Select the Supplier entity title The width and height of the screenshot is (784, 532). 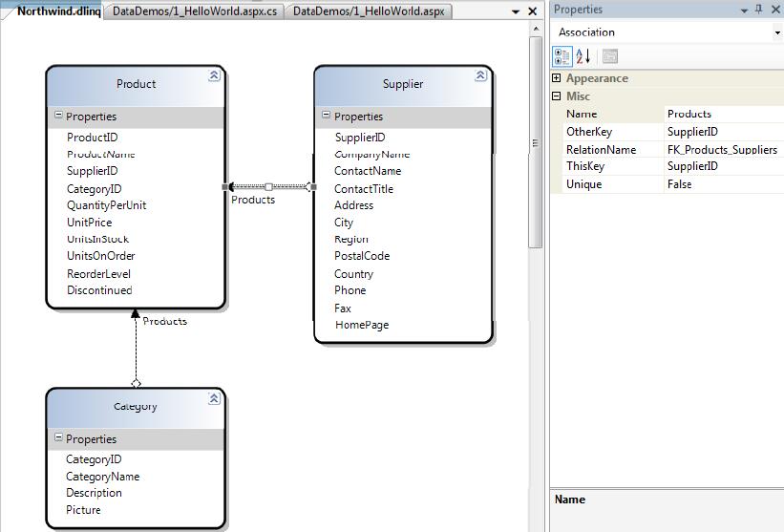403,84
